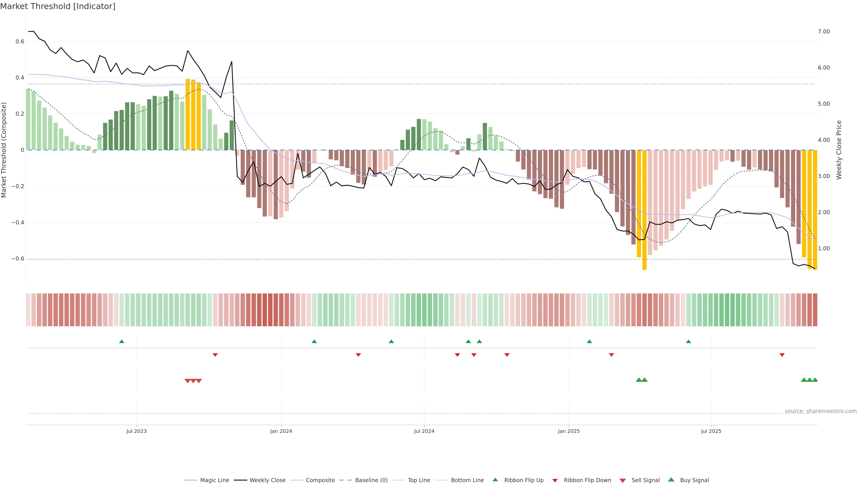This screenshot has height=488, width=868.
Task: Click the Ribbon Flip Down legend triangle icon
Action: (x=555, y=481)
